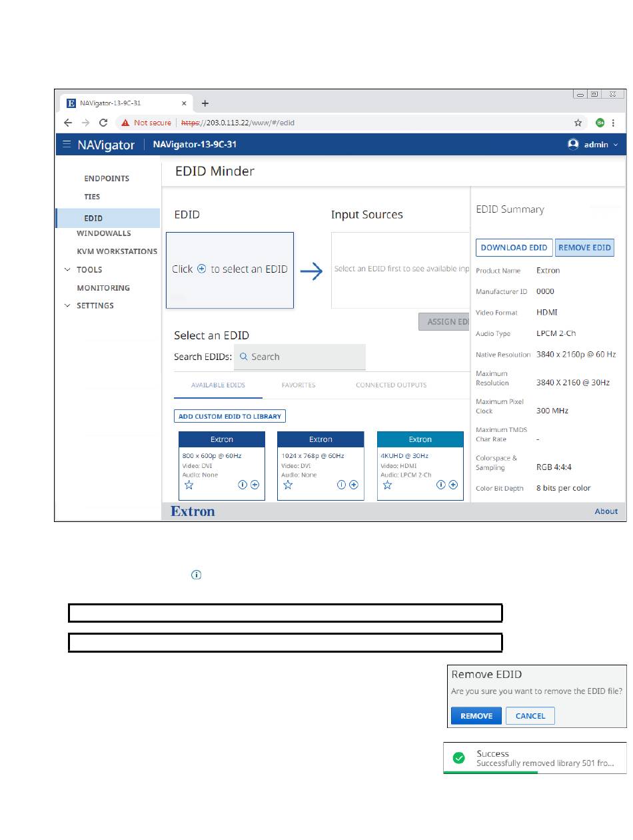The height and width of the screenshot is (840, 633).
Task: Favorite the 800 x 600p EDID
Action: 189,485
